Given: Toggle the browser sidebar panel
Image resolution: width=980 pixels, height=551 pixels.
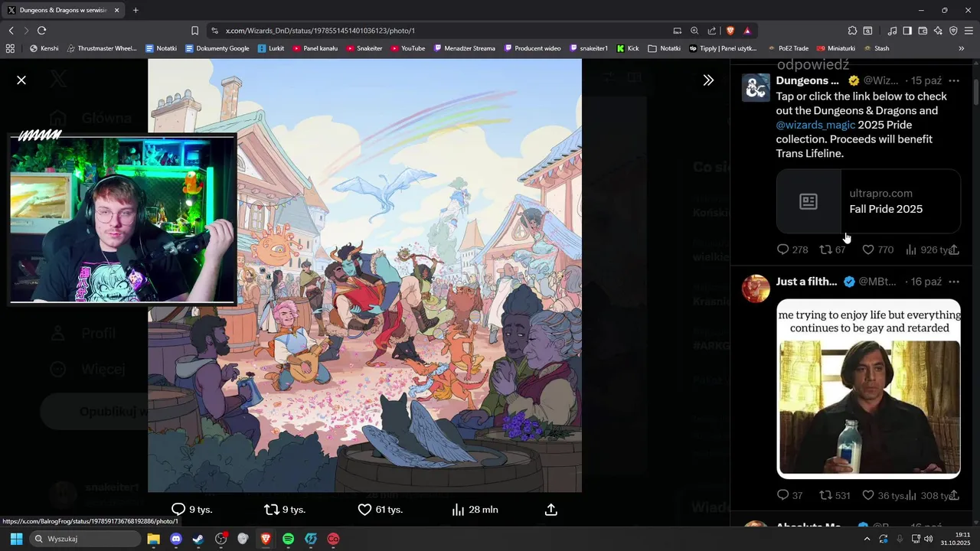Looking at the screenshot, I should pos(907,31).
